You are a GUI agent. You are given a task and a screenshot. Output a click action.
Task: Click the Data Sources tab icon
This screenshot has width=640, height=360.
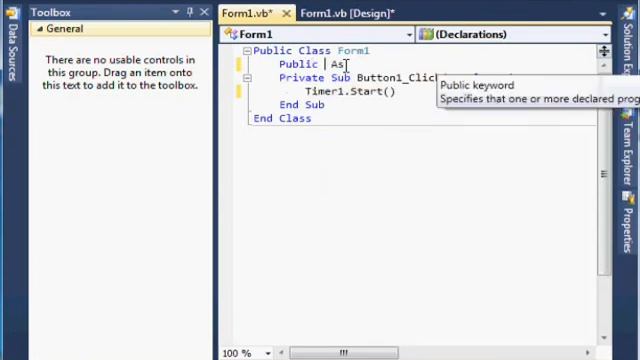click(x=13, y=13)
